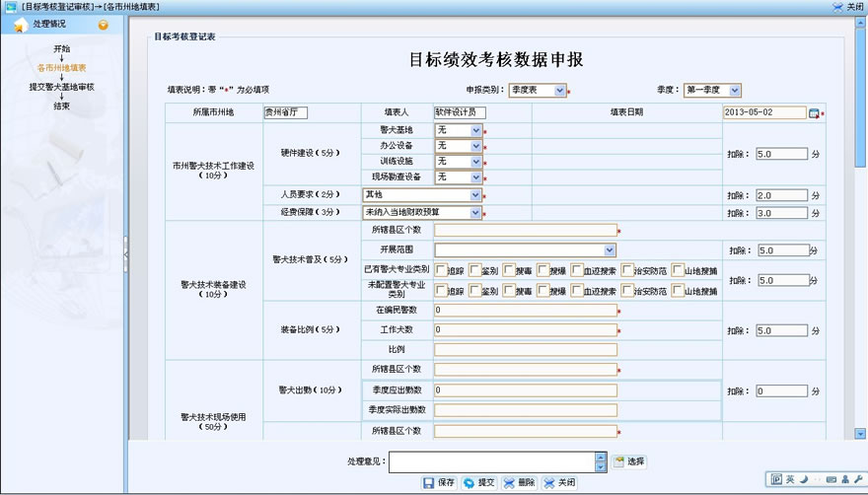Viewport: 868px width, 495px height.
Task: Click the 所属市州地 field showing 贵州省厅
Action: click(x=286, y=112)
